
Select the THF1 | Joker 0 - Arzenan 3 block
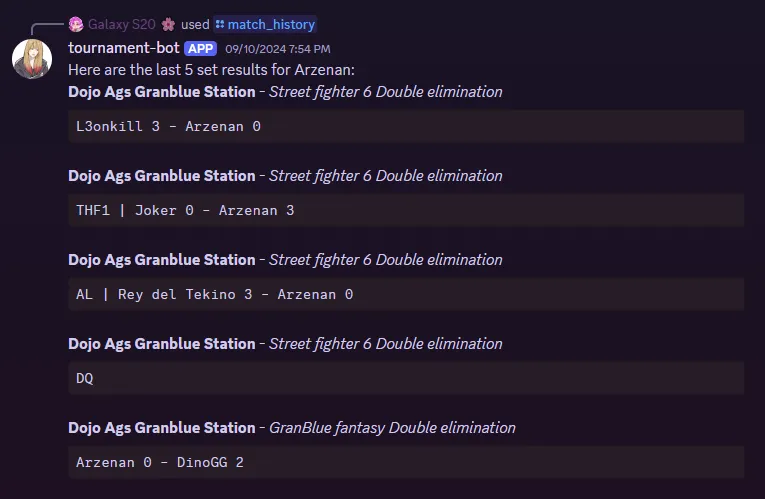click(406, 210)
